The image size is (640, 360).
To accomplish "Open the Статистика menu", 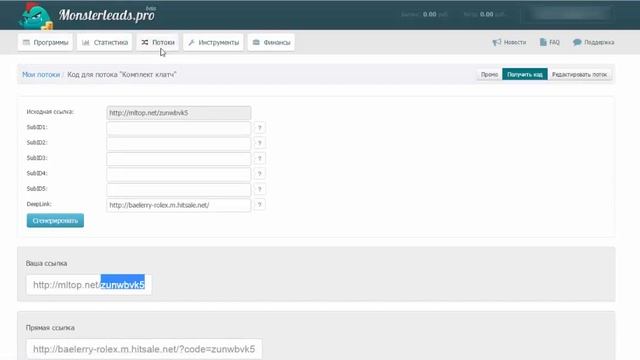I will coord(105,42).
